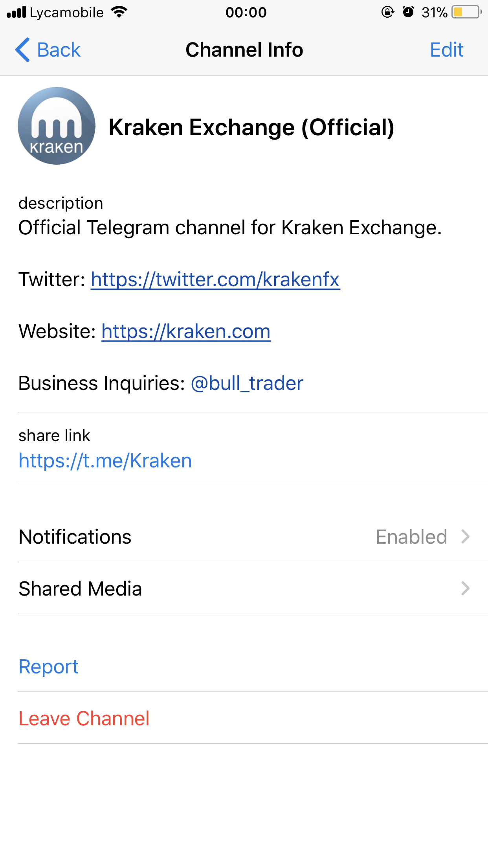Open the t.me/Kraken share link
This screenshot has width=488, height=868.
(105, 461)
